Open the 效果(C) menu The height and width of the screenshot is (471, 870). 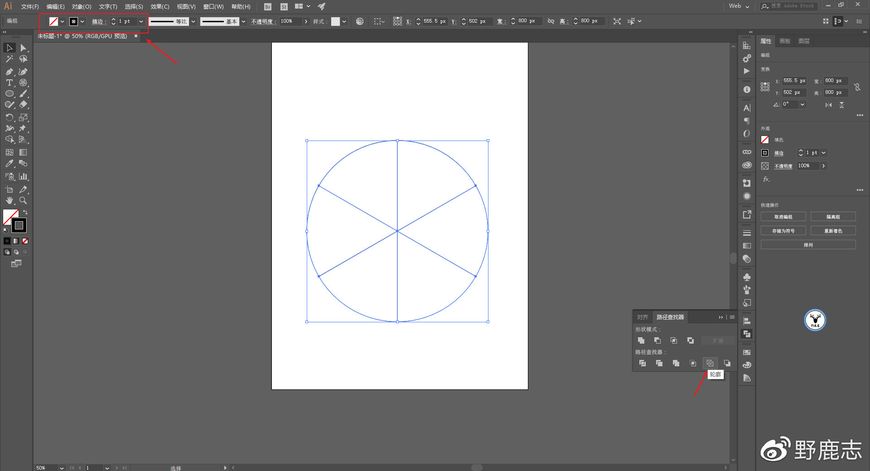(x=160, y=6)
